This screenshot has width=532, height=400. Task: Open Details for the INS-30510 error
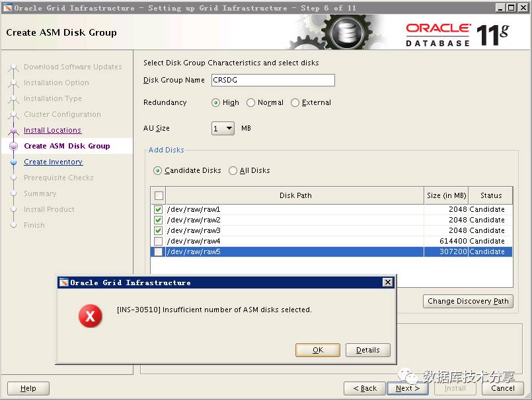coord(367,350)
